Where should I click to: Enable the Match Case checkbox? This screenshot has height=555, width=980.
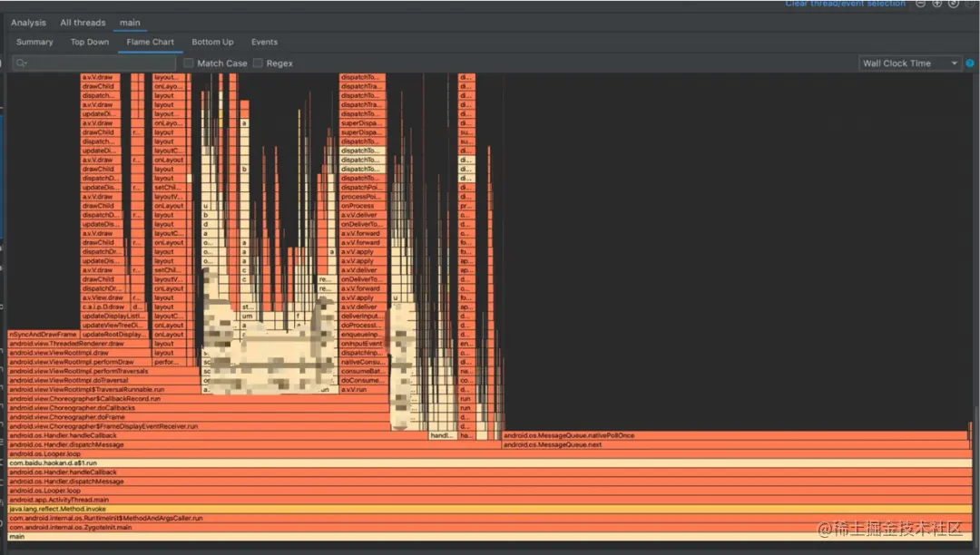tap(189, 63)
